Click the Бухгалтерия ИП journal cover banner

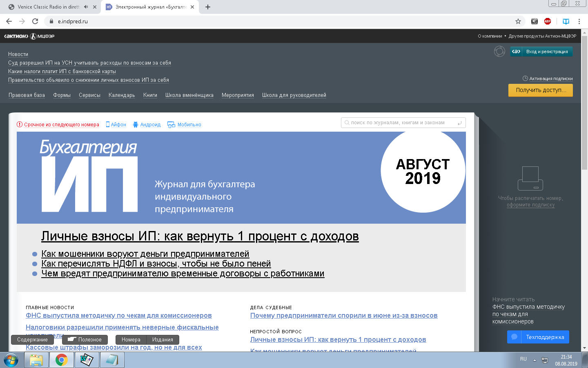click(241, 177)
